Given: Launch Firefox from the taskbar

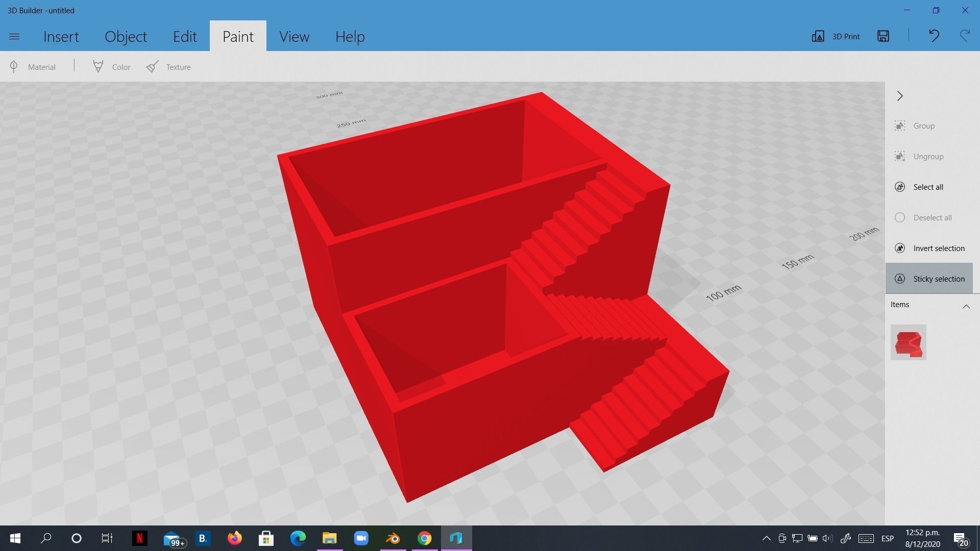Looking at the screenshot, I should tap(234, 538).
